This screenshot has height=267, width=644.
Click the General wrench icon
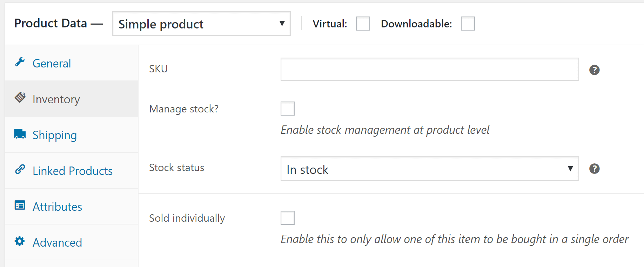[x=20, y=62]
